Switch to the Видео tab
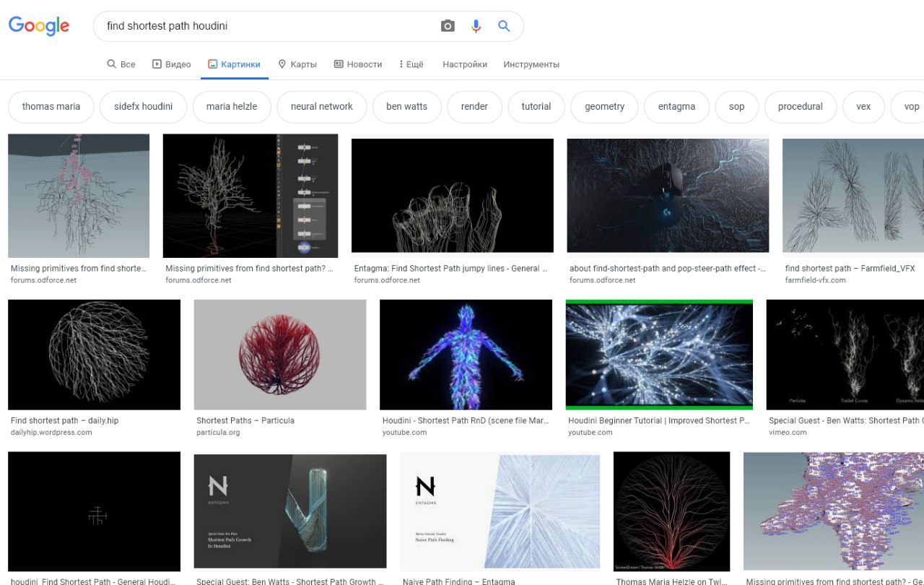 172,64
